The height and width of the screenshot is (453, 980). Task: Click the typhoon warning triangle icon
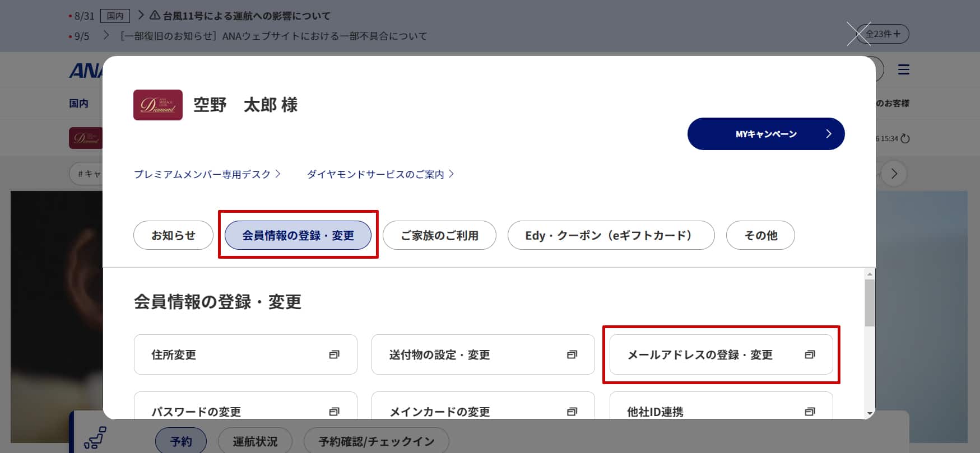point(155,16)
